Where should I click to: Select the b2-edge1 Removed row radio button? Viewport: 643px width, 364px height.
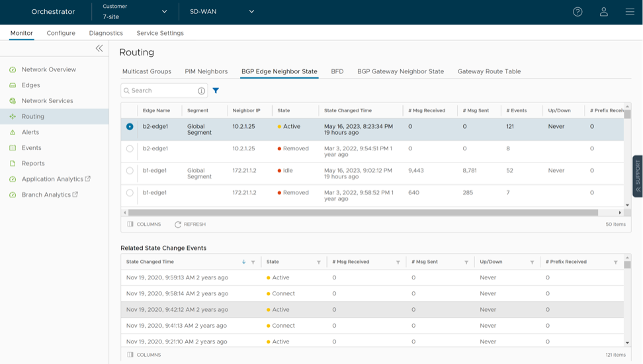click(130, 149)
